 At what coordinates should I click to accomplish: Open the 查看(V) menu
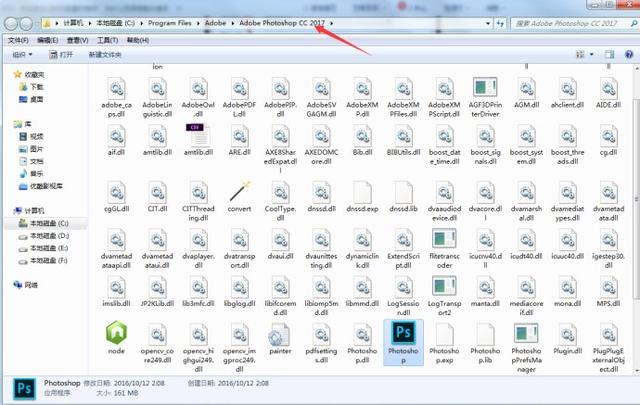coord(78,40)
